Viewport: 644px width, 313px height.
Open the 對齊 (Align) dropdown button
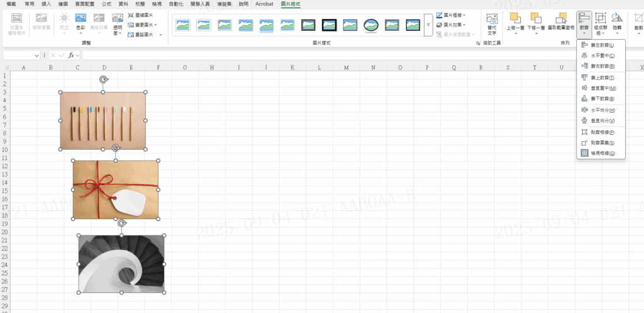584,25
